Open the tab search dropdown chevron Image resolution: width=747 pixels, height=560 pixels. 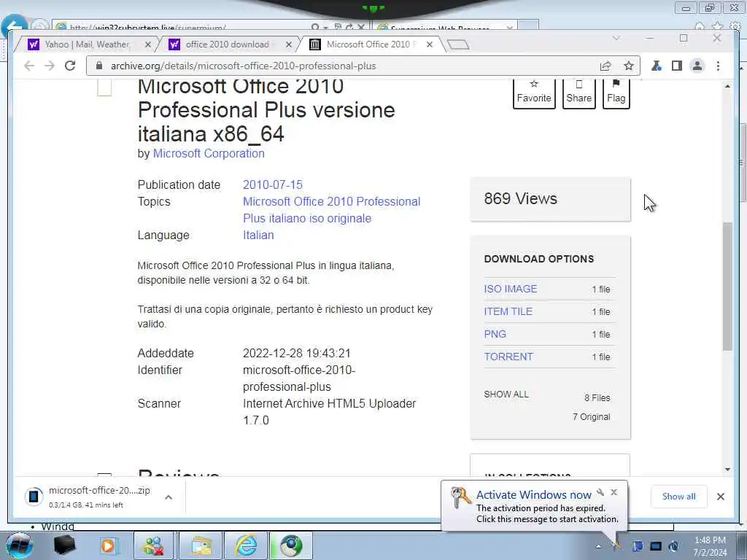(x=616, y=38)
